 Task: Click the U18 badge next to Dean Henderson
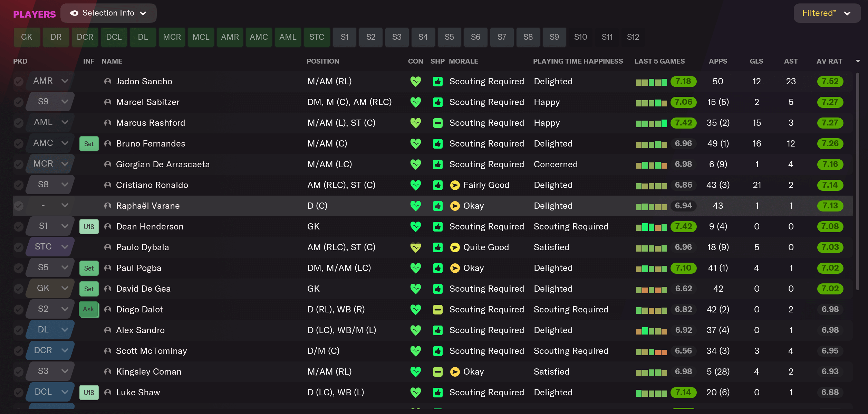(x=89, y=226)
